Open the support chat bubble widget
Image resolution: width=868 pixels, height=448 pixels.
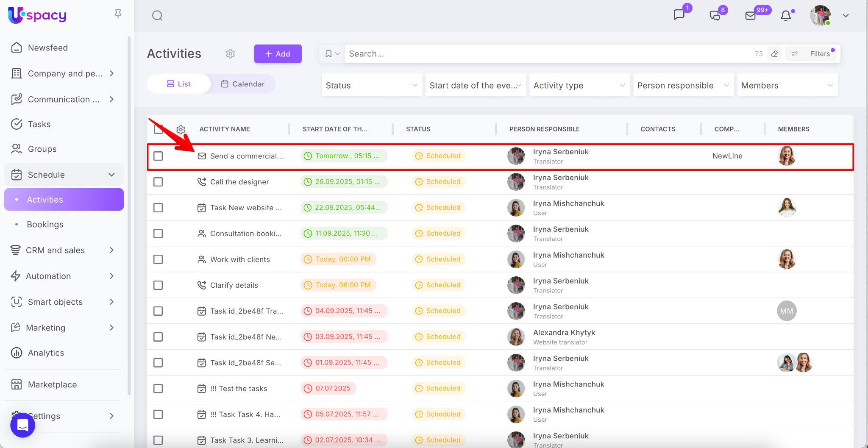coord(23,425)
